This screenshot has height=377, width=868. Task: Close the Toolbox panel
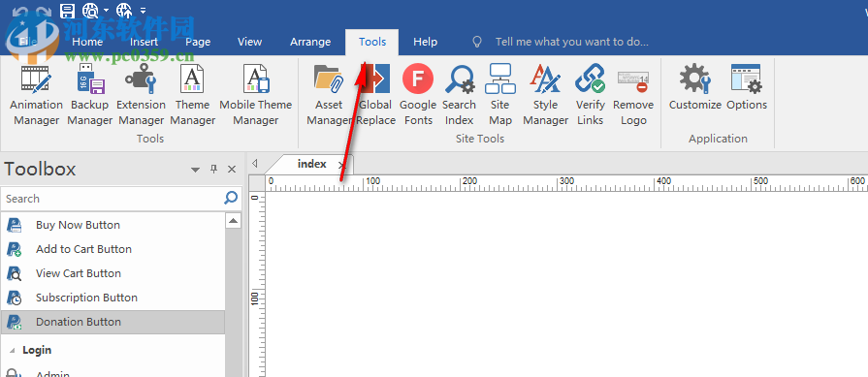pyautogui.click(x=232, y=170)
